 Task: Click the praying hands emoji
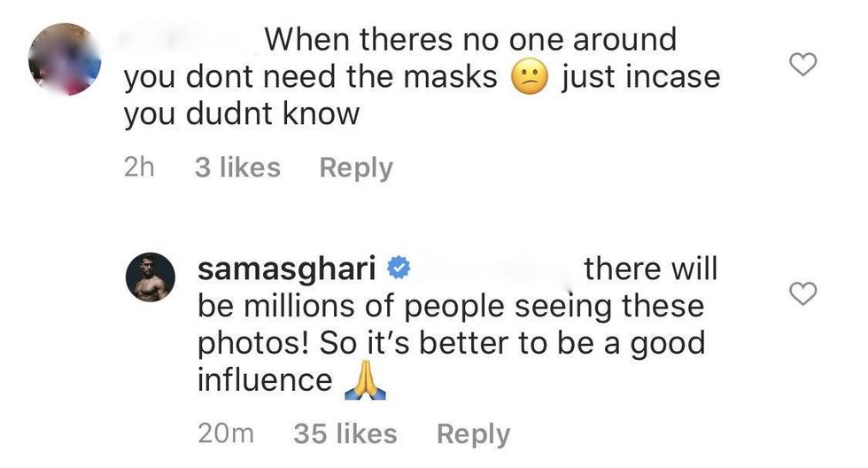359,381
